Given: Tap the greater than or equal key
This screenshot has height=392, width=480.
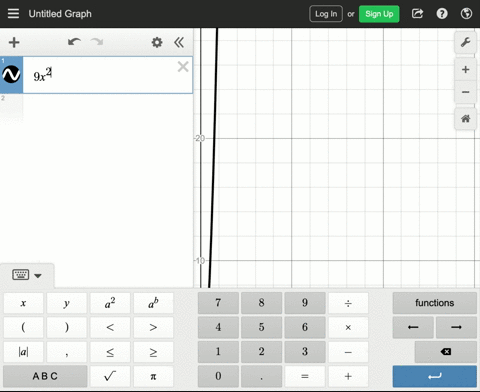Looking at the screenshot, I should click(x=153, y=352).
